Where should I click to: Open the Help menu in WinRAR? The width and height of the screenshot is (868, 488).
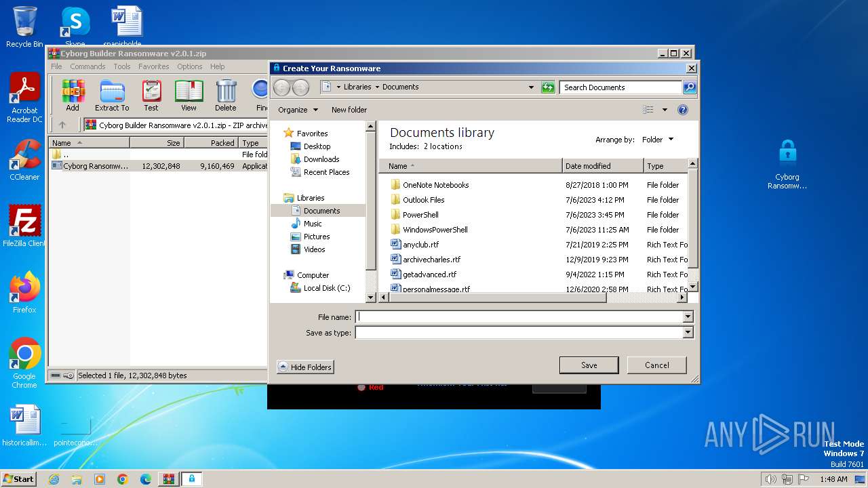[217, 66]
